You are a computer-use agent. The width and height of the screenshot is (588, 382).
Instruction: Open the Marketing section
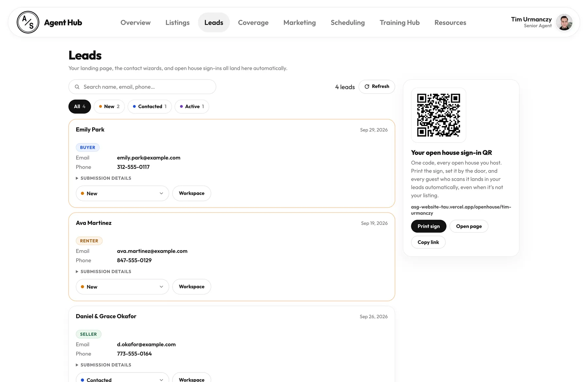tap(300, 23)
